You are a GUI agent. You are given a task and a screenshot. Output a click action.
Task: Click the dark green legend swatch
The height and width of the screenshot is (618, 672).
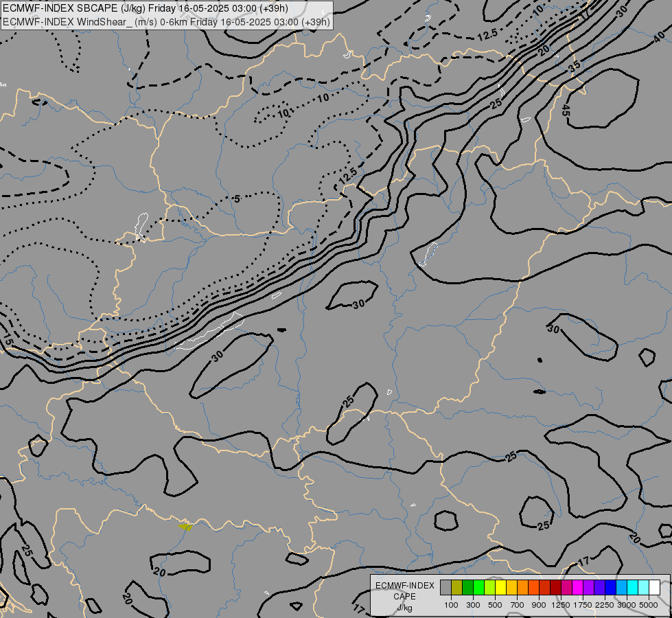click(x=467, y=587)
